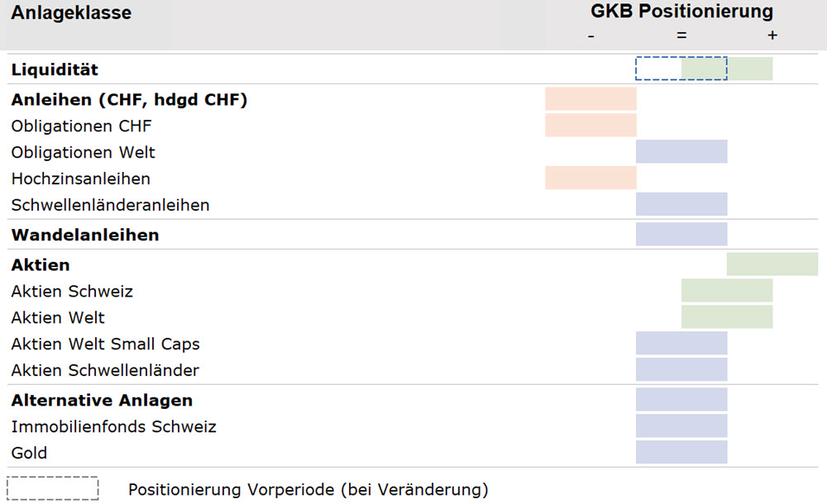This screenshot has width=827, height=504.
Task: Click the Liquidität row label
Action: click(55, 69)
